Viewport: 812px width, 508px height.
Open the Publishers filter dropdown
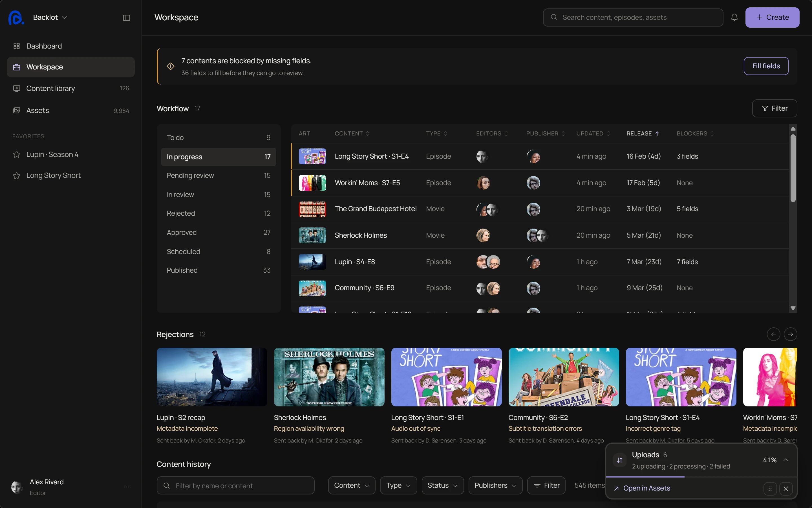click(495, 485)
